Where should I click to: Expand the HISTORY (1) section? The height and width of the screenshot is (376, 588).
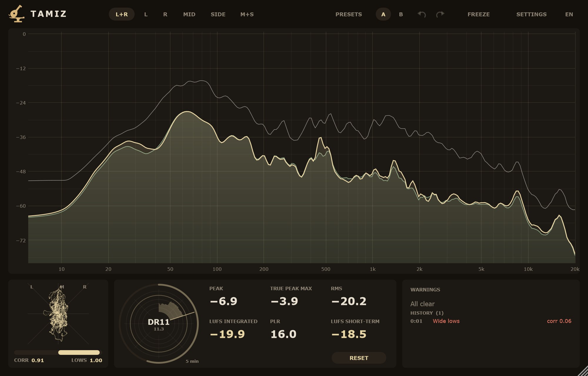coord(427,313)
